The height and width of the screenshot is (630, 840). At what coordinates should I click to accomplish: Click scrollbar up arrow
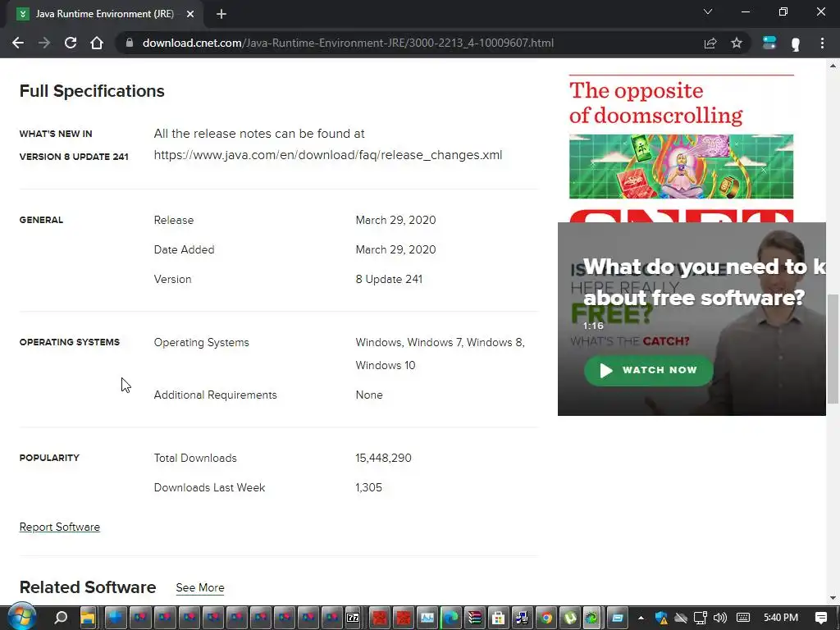point(833,66)
